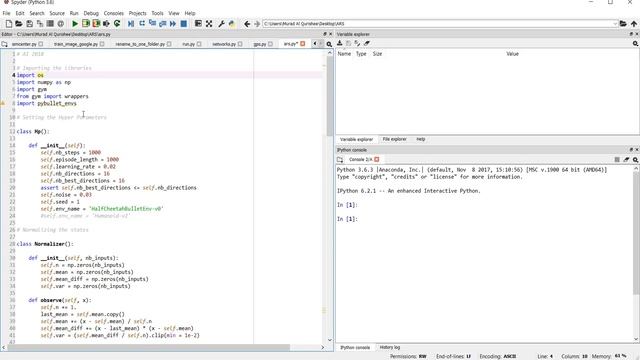Sort variables by the Name column
The width and height of the screenshot is (640, 360).
click(344, 54)
